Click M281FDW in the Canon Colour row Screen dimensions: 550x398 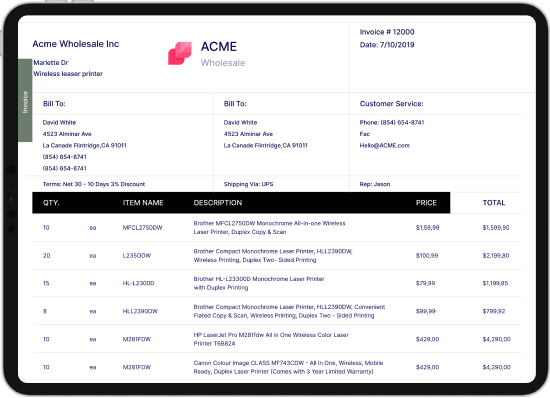[137, 367]
